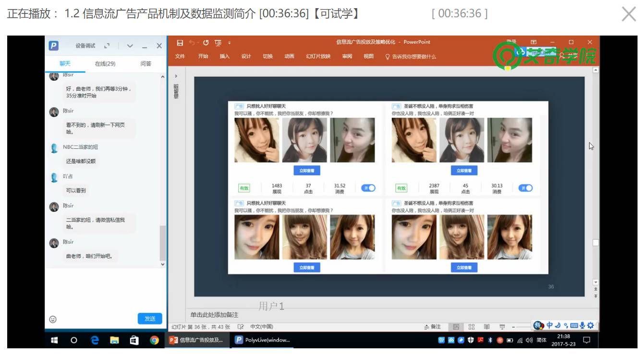Click the chat panel vertical scrollbar thumb
The width and height of the screenshot is (644, 356).
(x=162, y=243)
